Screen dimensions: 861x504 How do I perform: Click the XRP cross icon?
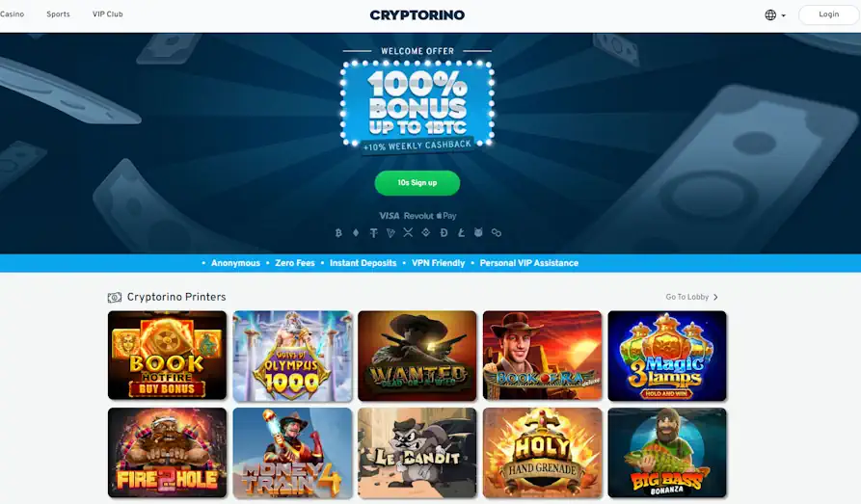tap(408, 233)
